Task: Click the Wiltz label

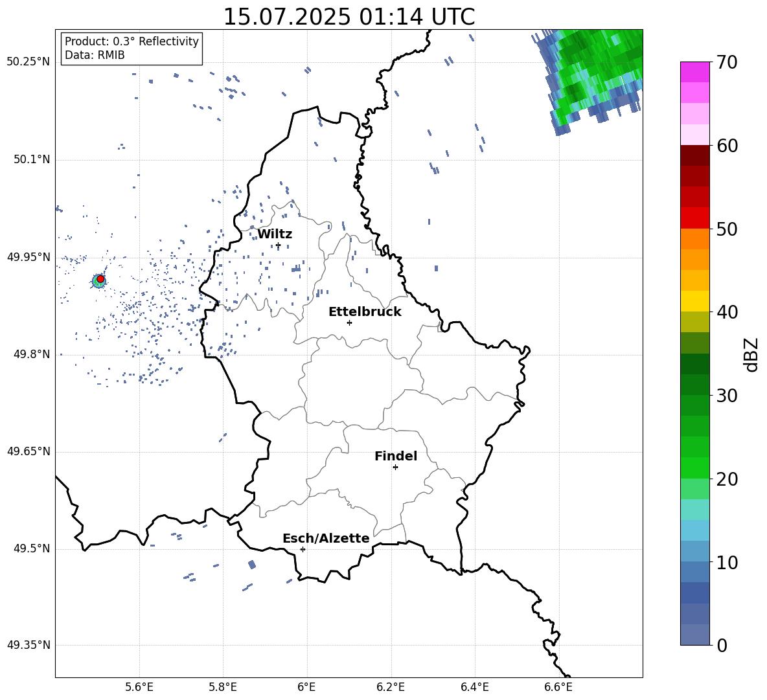Action: click(275, 234)
